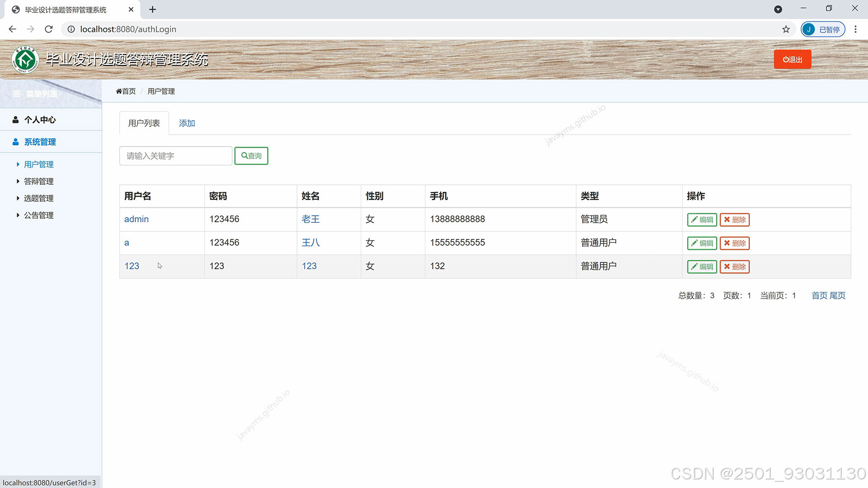Open the admin username link
Screen dimensions: 868x488
pyautogui.click(x=136, y=219)
